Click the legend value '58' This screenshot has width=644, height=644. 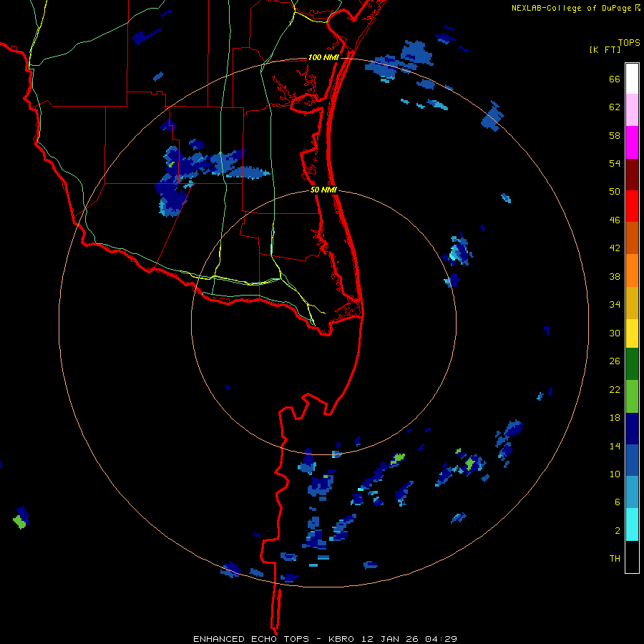click(615, 135)
